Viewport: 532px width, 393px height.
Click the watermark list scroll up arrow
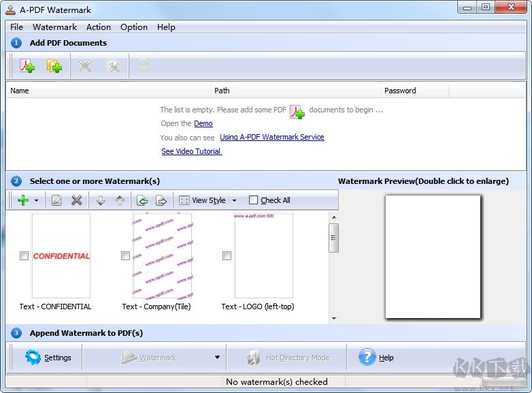[334, 217]
